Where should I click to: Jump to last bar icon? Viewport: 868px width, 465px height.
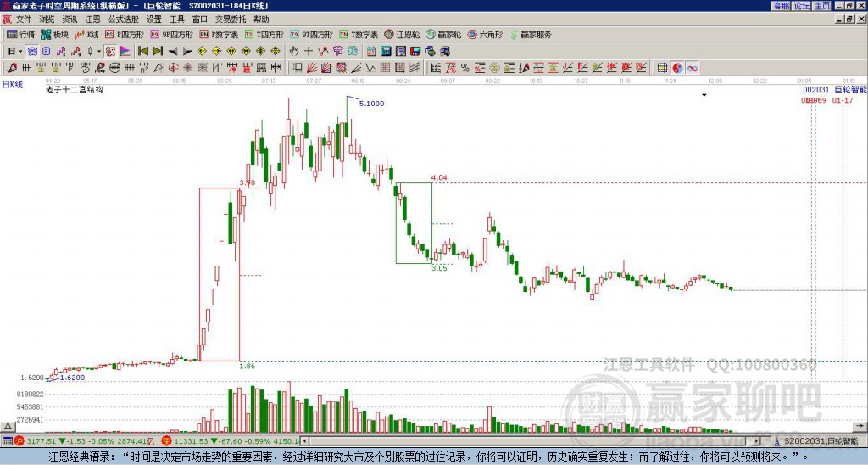tap(157, 52)
